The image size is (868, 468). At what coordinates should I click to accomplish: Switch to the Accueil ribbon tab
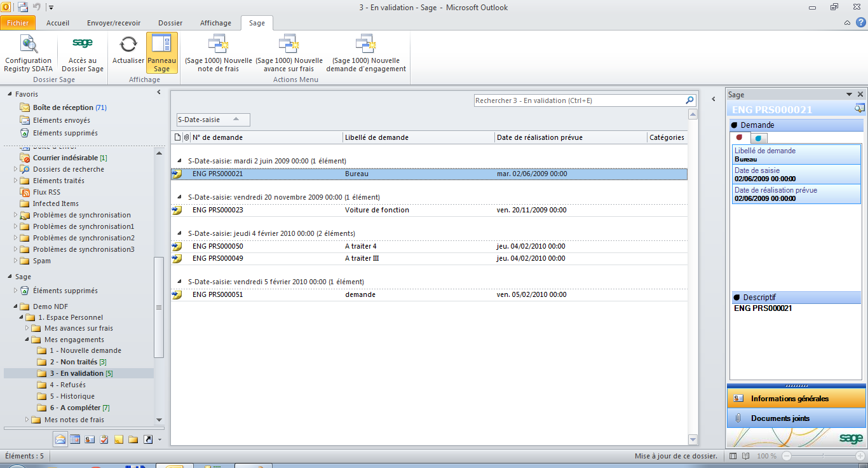click(x=58, y=23)
